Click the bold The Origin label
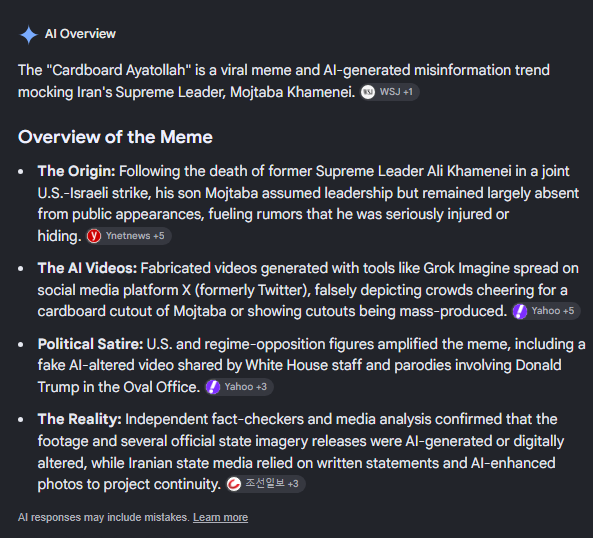This screenshot has height=538, width=593. coord(76,171)
